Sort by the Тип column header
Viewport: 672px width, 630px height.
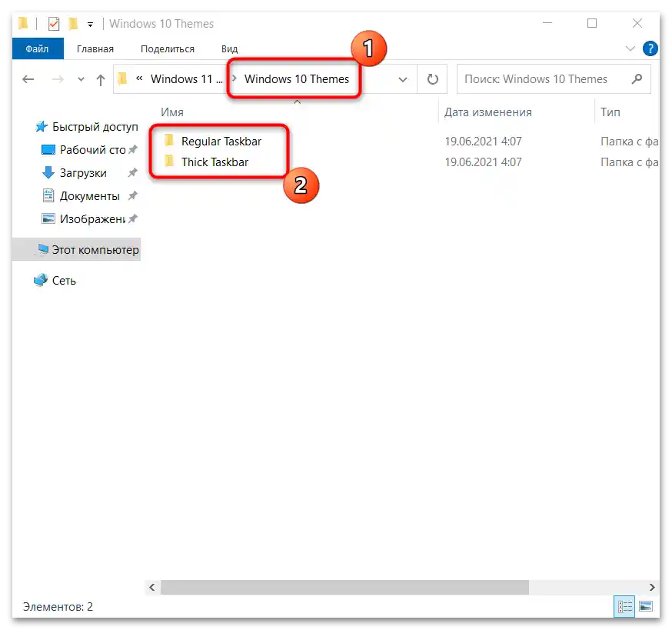610,112
